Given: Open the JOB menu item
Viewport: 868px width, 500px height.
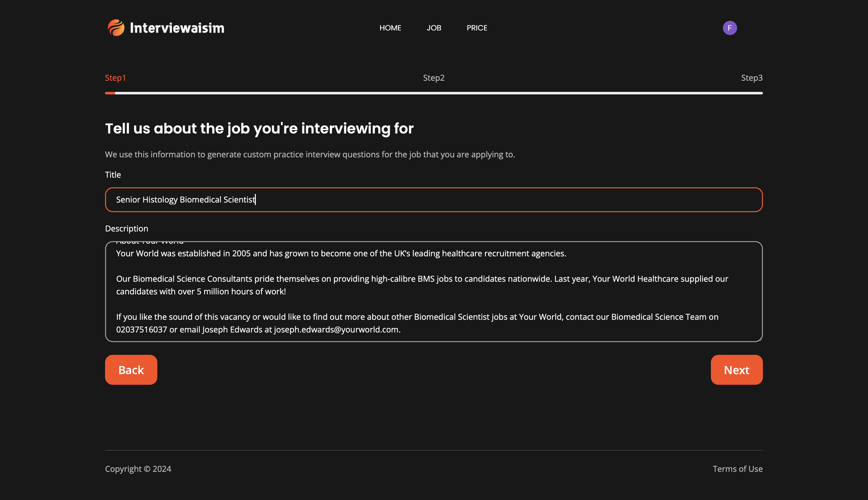Looking at the screenshot, I should [x=434, y=28].
